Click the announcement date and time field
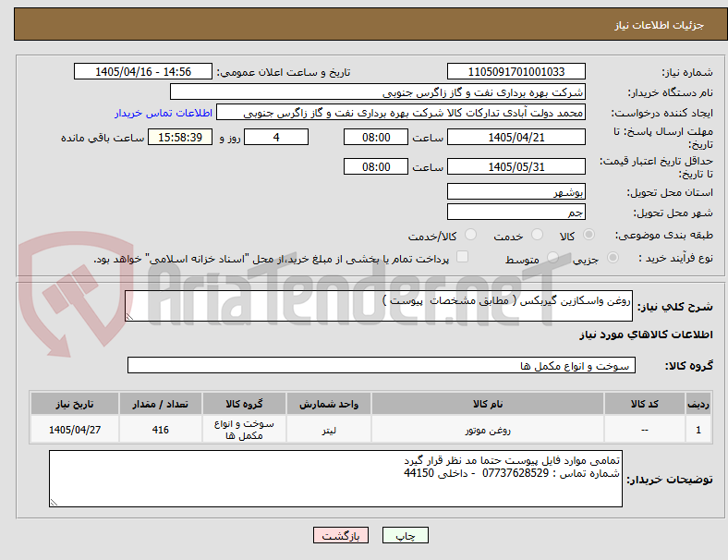The image size is (728, 560). (x=143, y=71)
